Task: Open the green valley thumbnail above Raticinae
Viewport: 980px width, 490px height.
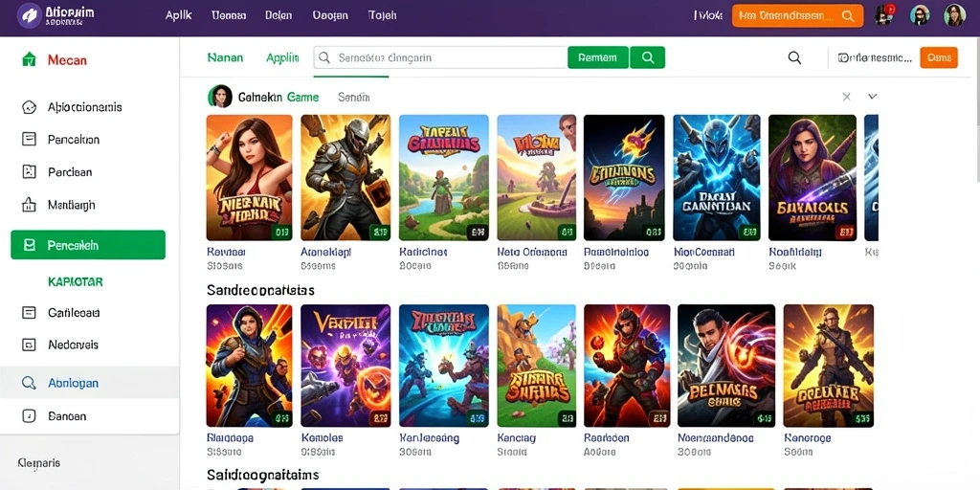Action: [x=444, y=177]
